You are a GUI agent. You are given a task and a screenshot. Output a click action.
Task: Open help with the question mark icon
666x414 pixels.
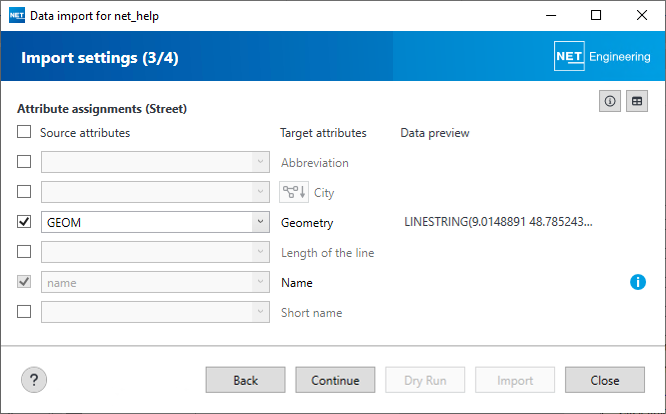[x=34, y=380]
